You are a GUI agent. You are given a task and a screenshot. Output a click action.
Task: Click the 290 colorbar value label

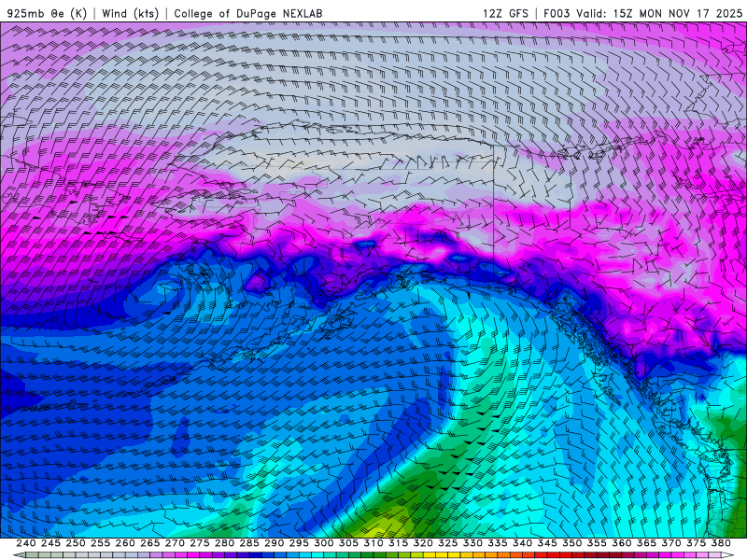[274, 543]
